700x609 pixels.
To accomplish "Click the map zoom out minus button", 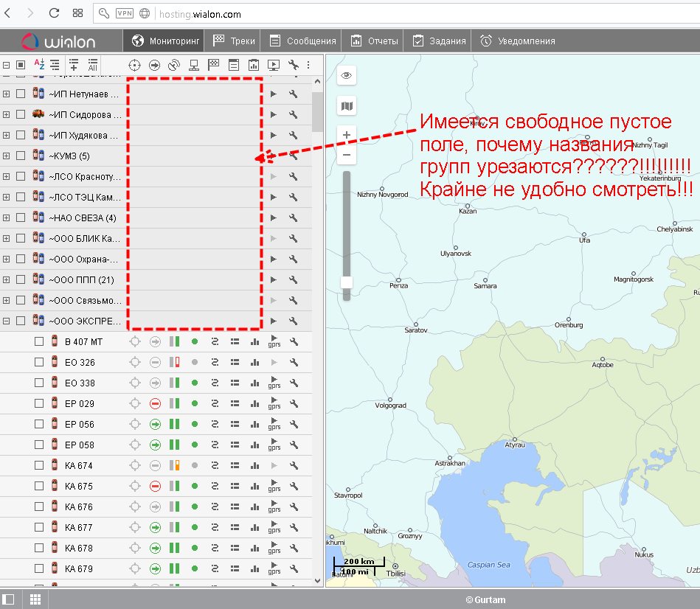I will 347,156.
